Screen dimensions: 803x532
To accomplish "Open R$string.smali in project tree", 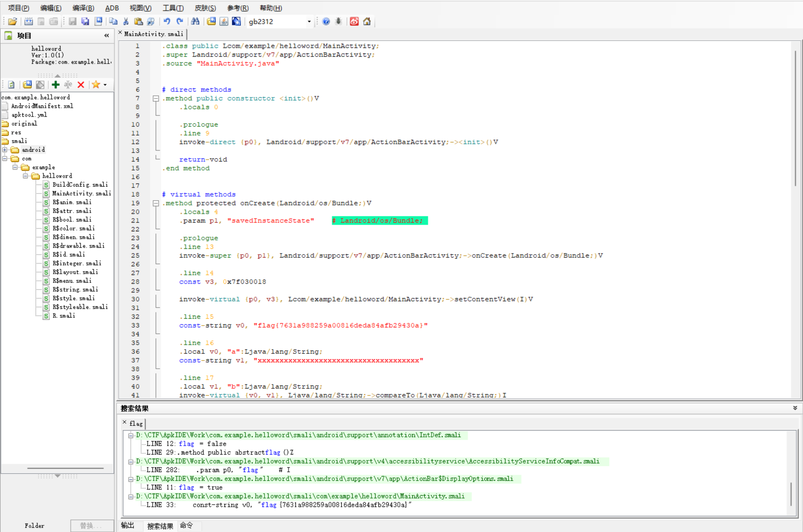I will pos(75,290).
